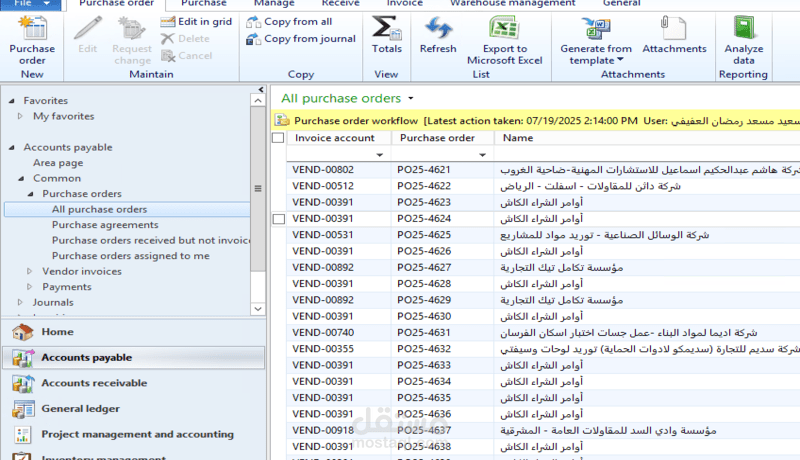Tick the select-all checkbox in grid header
Screen dimensions: 800x460
pyautogui.click(x=278, y=138)
